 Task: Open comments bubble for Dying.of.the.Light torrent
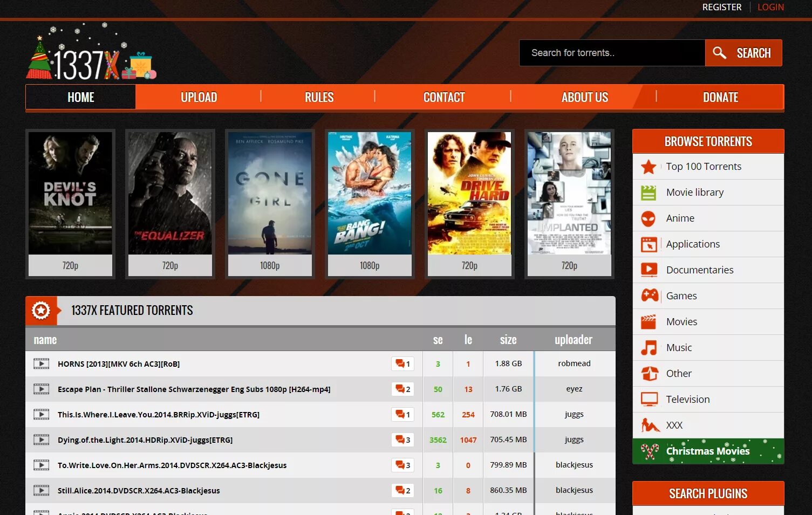tap(402, 440)
